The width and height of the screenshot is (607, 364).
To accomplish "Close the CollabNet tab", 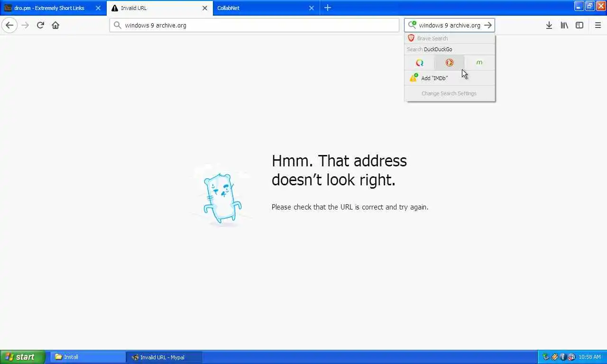I will click(x=312, y=8).
